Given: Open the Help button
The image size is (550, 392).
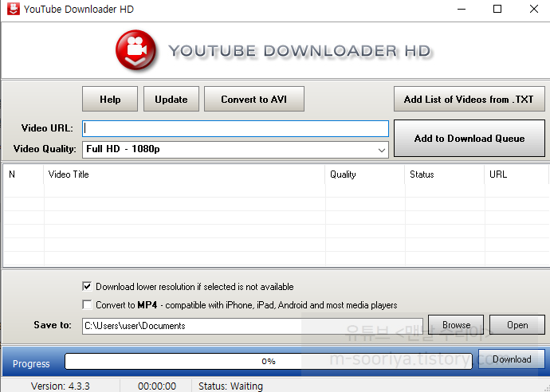Looking at the screenshot, I should coord(110,100).
